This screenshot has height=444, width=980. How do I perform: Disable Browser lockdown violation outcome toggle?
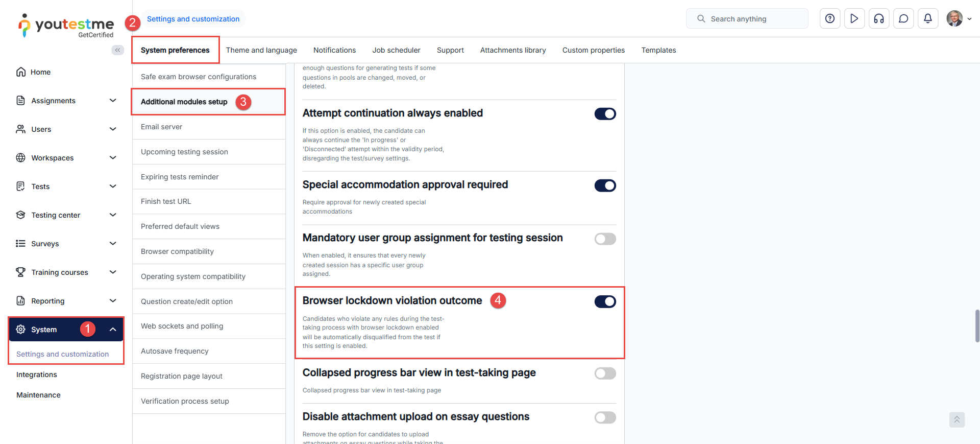[605, 301]
